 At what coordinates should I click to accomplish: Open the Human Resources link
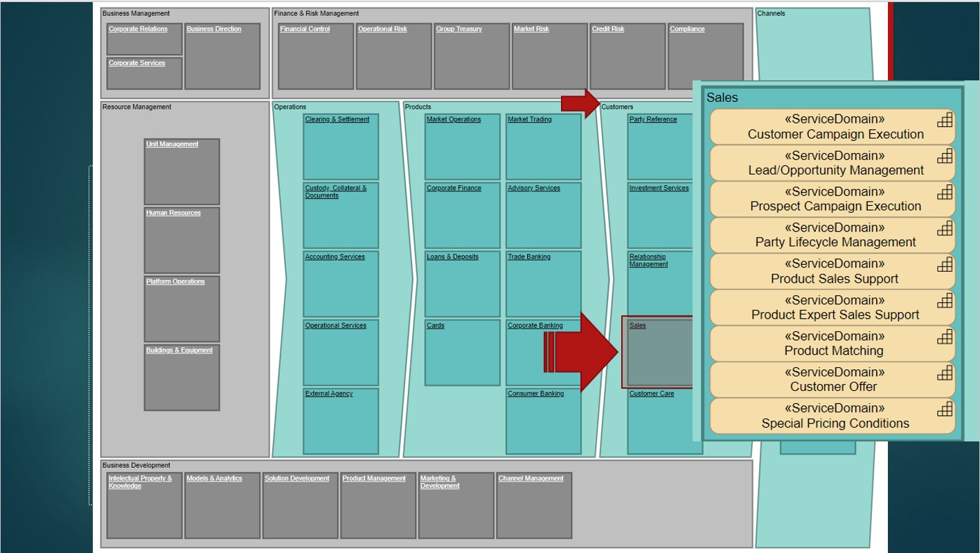click(173, 213)
